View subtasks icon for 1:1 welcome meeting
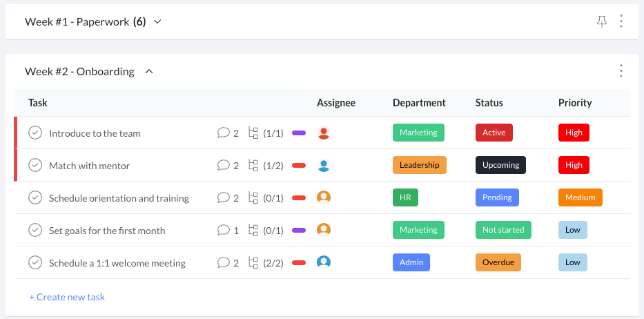Viewport: 644px width, 319px height. pyautogui.click(x=253, y=262)
